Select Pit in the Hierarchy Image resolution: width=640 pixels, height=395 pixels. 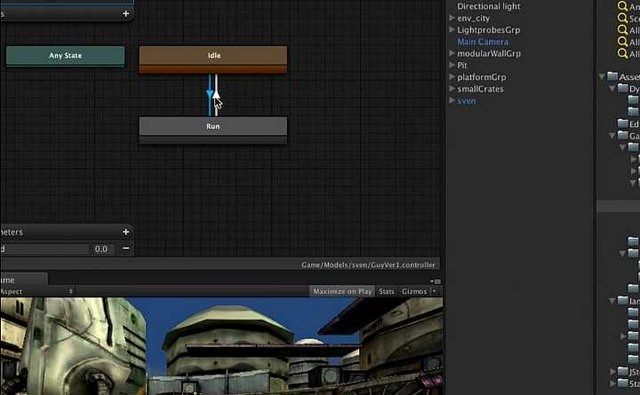(x=462, y=65)
